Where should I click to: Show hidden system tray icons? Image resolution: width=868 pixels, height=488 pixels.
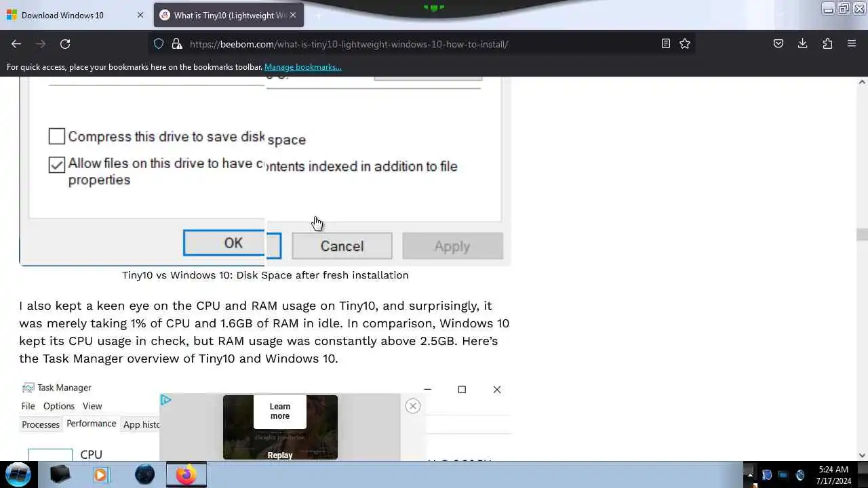(x=749, y=474)
